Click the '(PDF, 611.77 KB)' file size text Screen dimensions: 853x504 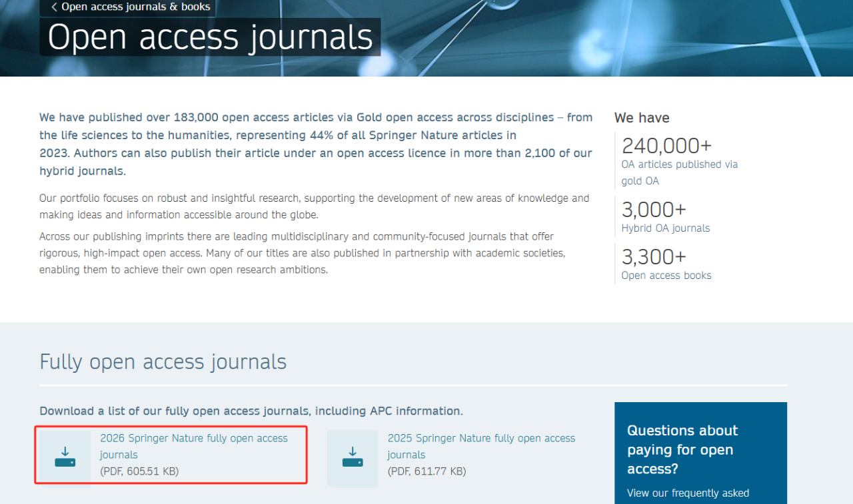426,471
